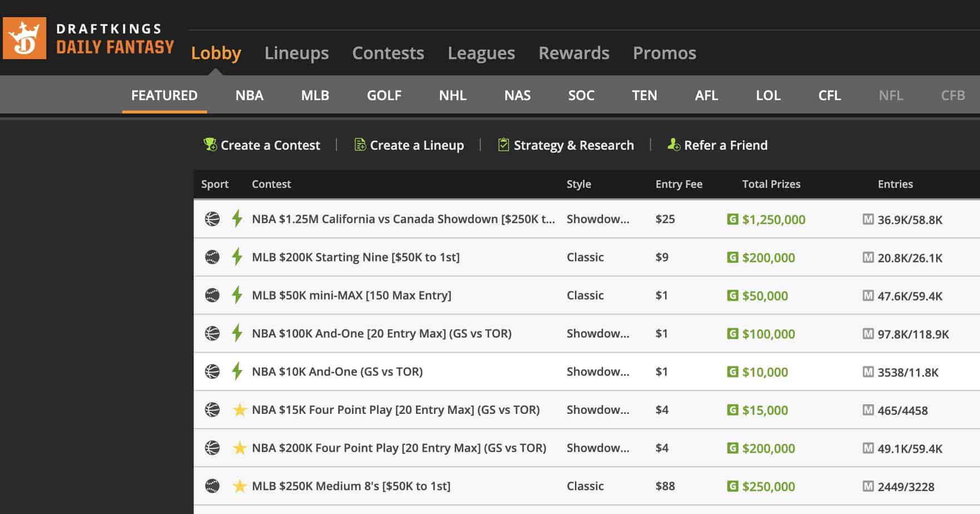The width and height of the screenshot is (980, 514).
Task: Open the Promos tab
Action: tap(664, 53)
